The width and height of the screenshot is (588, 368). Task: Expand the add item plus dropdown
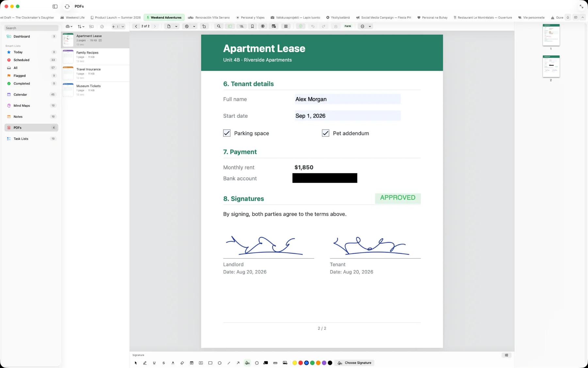123,26
